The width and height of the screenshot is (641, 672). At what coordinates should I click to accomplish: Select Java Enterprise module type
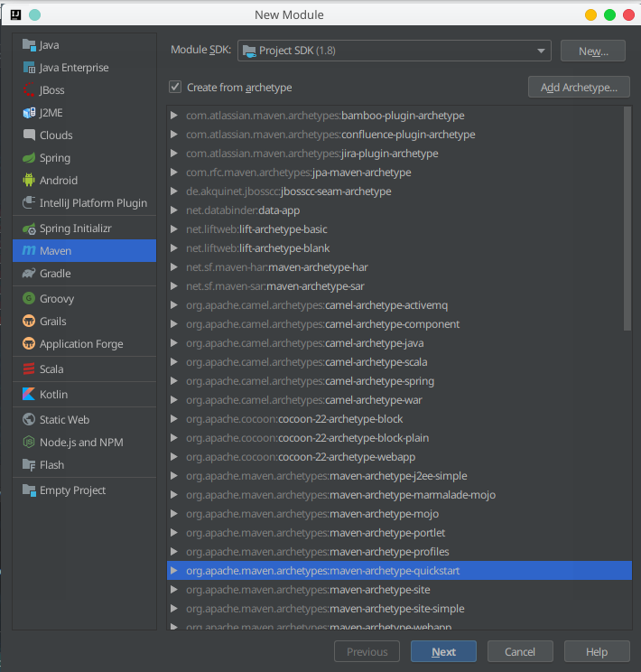(73, 68)
